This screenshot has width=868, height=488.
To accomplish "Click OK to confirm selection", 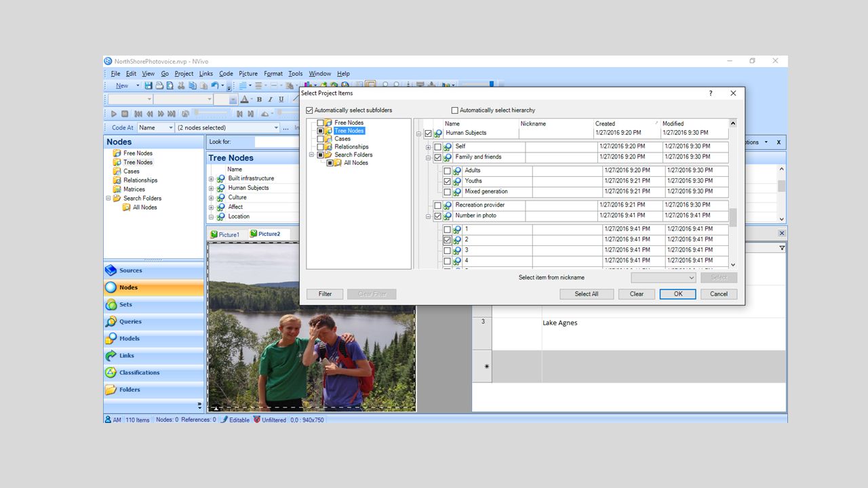I will (678, 294).
